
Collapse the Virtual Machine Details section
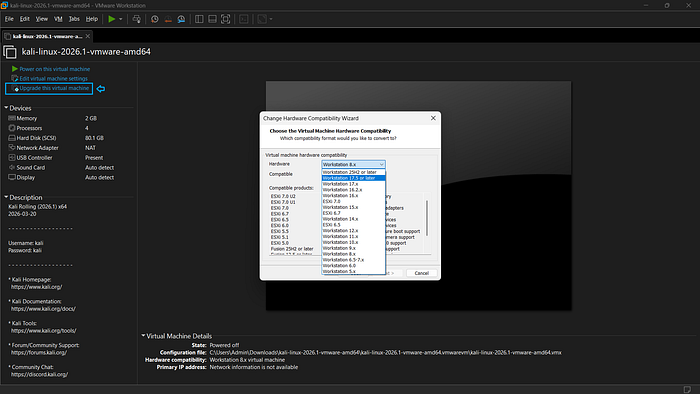pyautogui.click(x=143, y=336)
